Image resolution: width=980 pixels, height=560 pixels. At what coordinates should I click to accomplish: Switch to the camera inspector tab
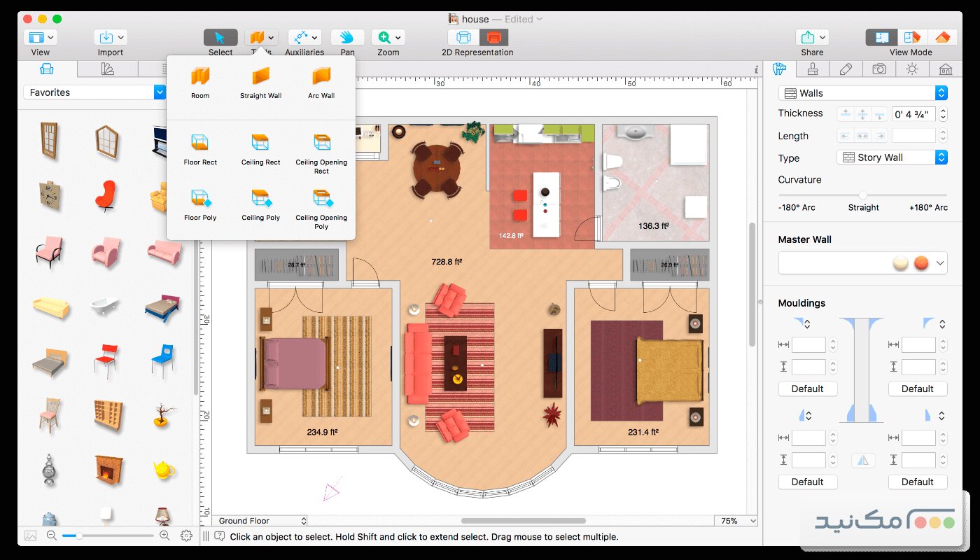(x=878, y=69)
